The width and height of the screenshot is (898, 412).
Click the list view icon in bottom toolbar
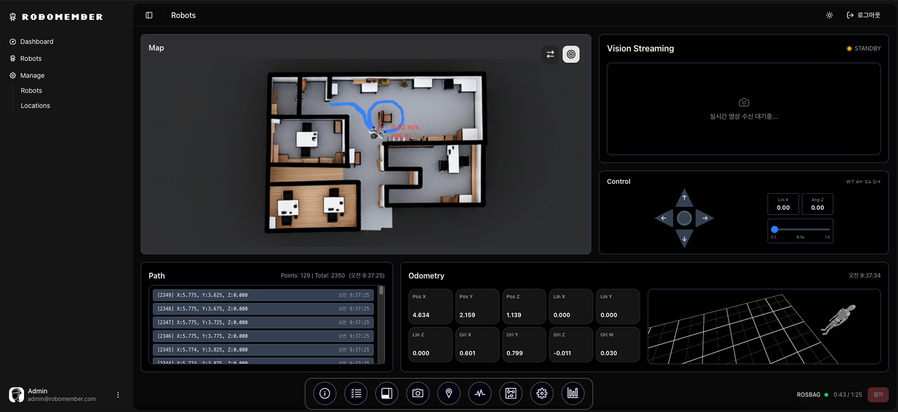(x=355, y=394)
